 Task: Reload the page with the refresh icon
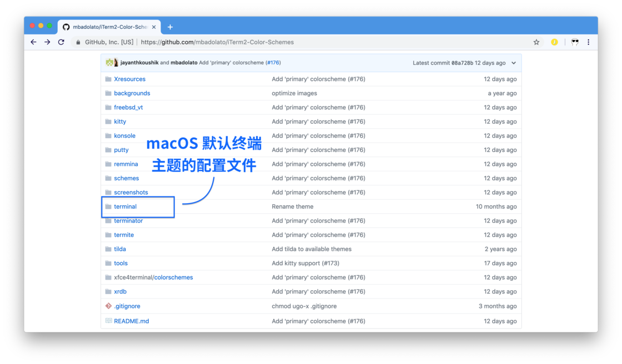coord(61,42)
